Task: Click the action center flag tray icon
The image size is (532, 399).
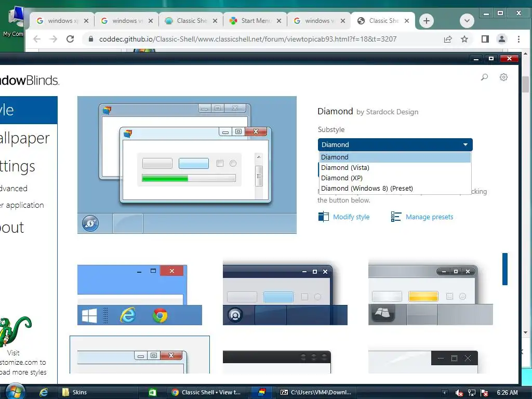Action: tap(484, 393)
